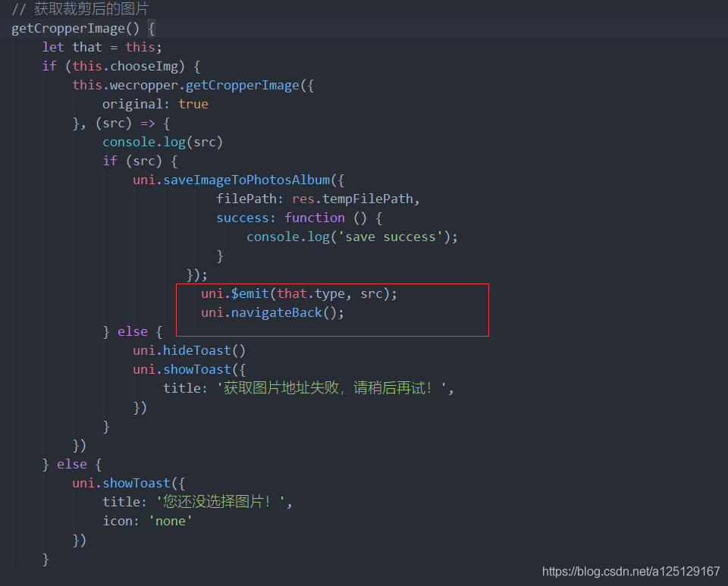Click '} else {' after navigateBack block
The width and height of the screenshot is (728, 586).
coord(132,332)
